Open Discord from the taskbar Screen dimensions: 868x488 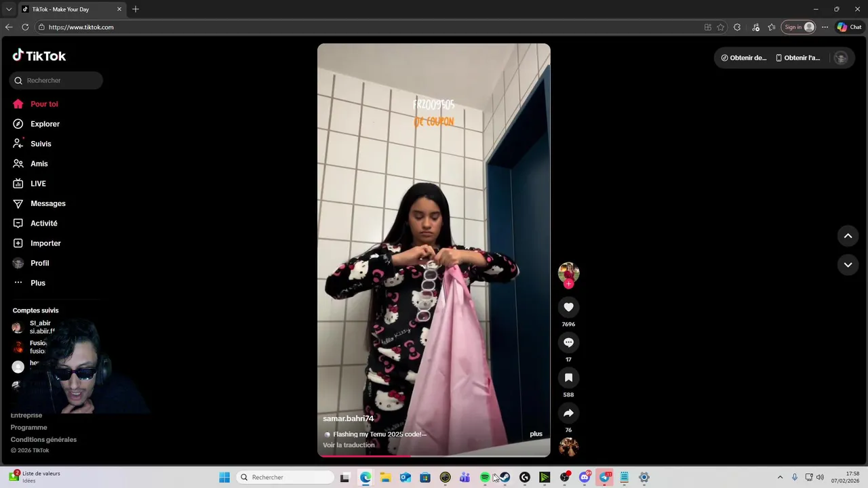click(x=585, y=477)
